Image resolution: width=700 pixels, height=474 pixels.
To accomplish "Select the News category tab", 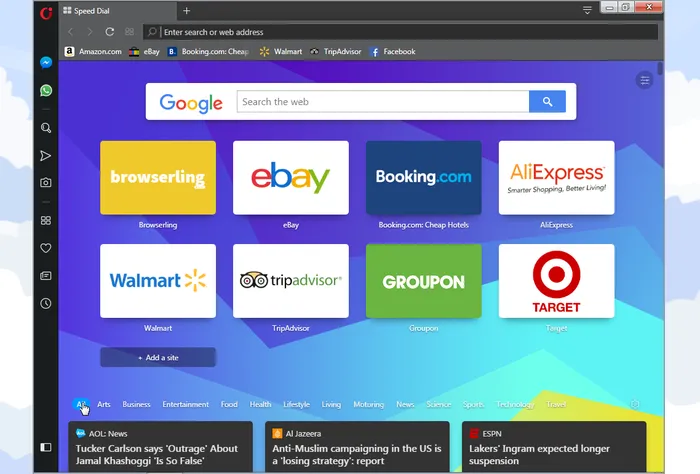I will (x=405, y=404).
